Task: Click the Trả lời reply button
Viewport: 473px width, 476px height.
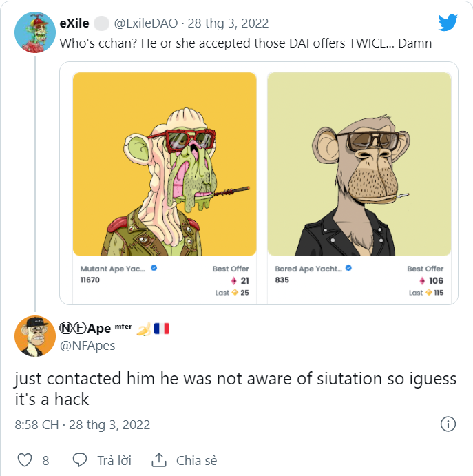Action: click(x=112, y=460)
